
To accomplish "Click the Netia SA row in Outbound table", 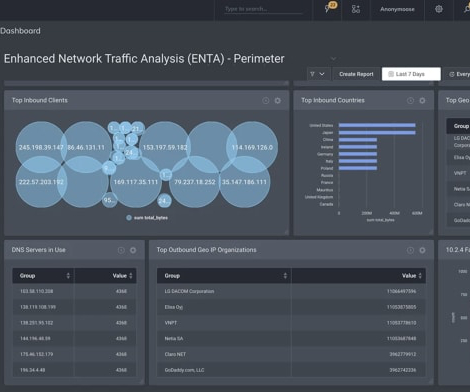I will [x=291, y=338].
